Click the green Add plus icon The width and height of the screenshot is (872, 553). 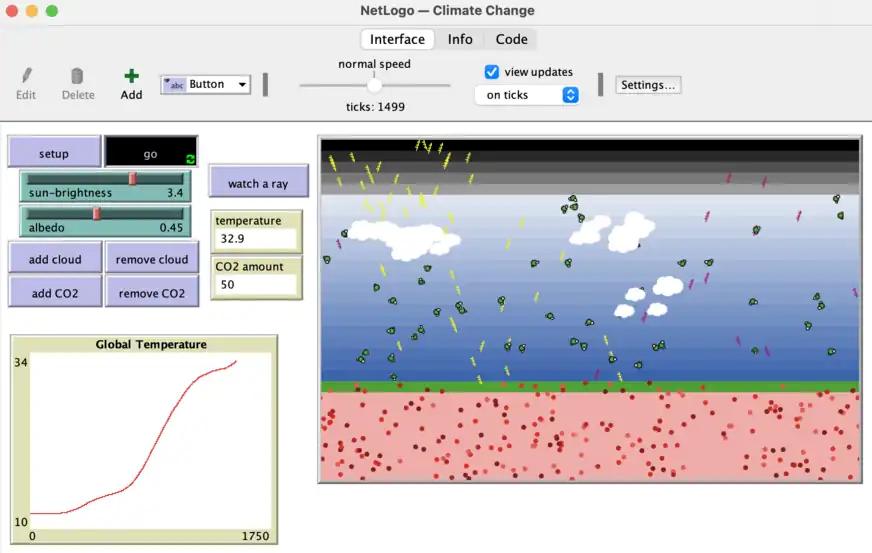(x=131, y=76)
